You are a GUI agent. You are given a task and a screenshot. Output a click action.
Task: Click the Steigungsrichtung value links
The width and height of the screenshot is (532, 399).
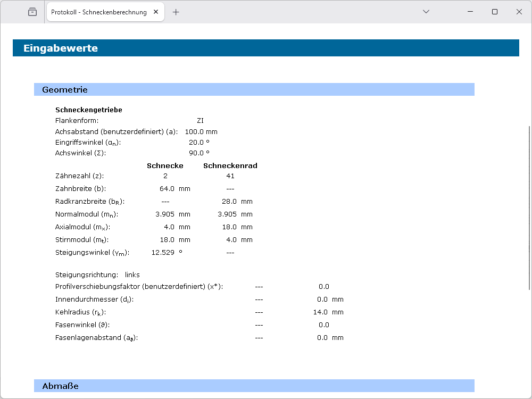[x=132, y=275]
